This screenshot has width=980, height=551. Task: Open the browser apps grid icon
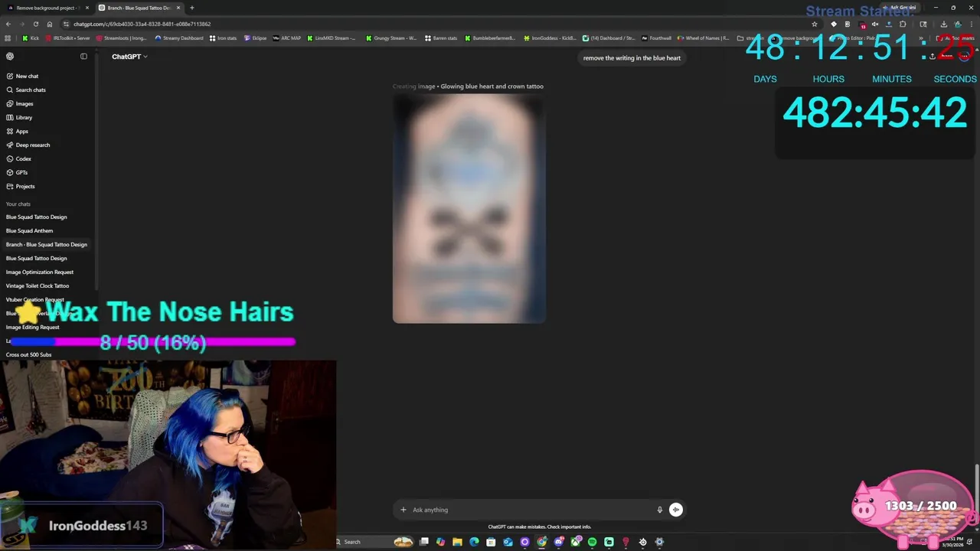8,37
